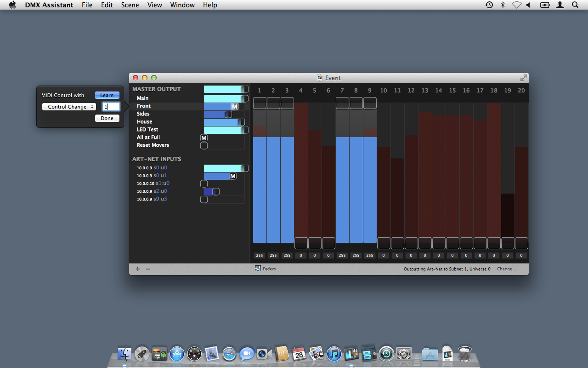Image resolution: width=588 pixels, height=368 pixels.
Task: Click Change... to pick the output universe
Action: pos(506,269)
